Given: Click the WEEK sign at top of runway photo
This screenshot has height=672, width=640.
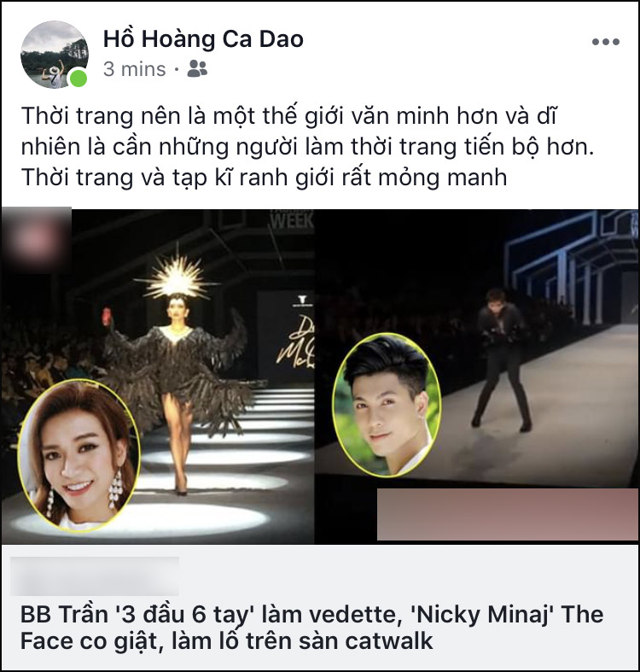Looking at the screenshot, I should click(291, 220).
